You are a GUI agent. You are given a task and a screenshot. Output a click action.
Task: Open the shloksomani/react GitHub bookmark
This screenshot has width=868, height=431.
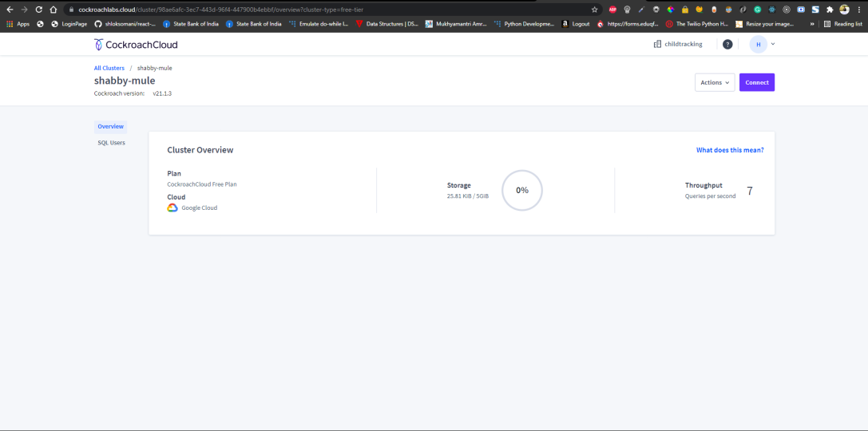tap(125, 24)
